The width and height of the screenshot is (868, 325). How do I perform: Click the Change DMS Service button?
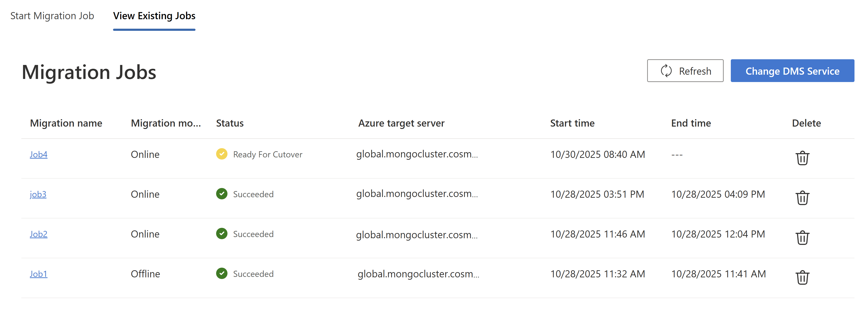coord(792,71)
